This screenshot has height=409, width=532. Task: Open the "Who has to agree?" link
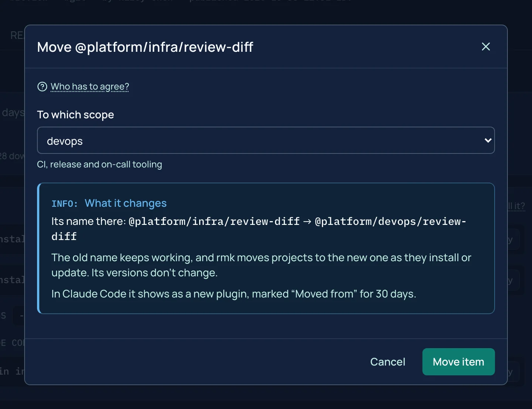(90, 87)
